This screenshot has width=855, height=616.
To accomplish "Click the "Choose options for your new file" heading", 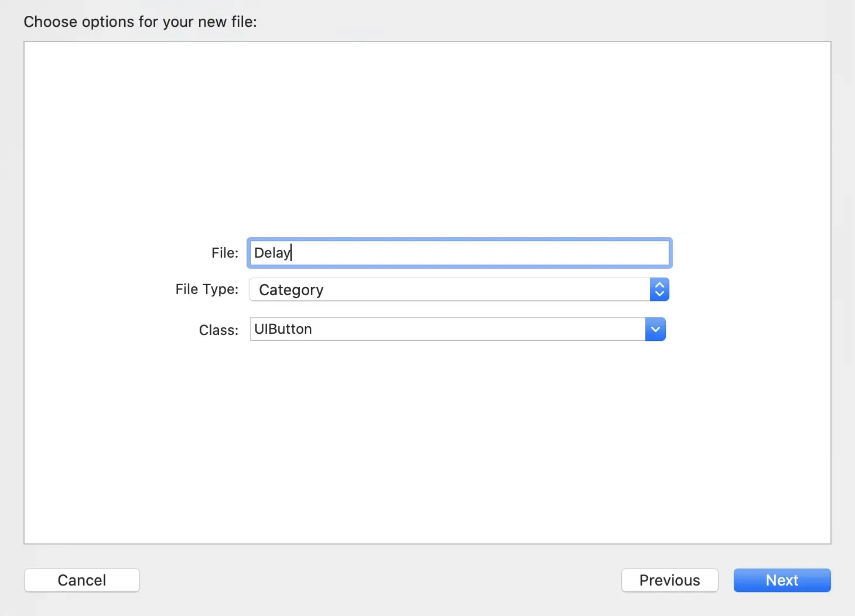I will (140, 22).
